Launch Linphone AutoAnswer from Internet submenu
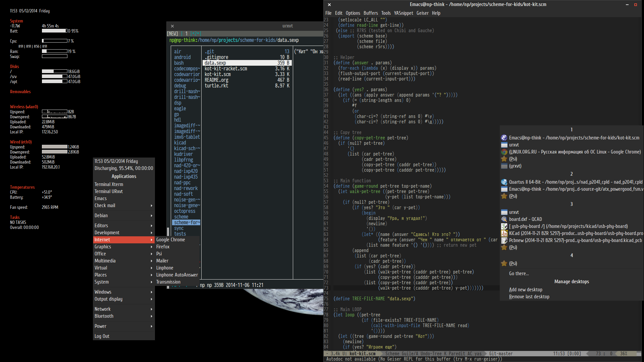Image resolution: width=644 pixels, height=362 pixels. click(x=177, y=275)
